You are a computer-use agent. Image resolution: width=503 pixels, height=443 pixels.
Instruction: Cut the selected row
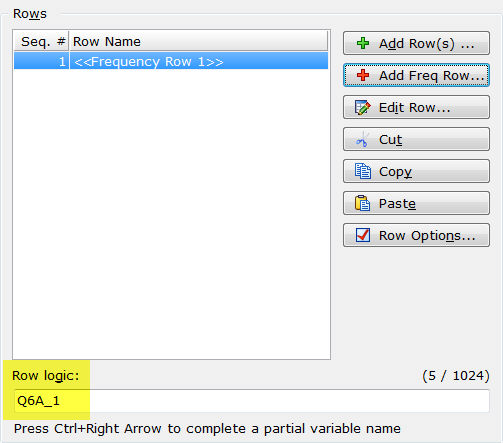(x=416, y=139)
